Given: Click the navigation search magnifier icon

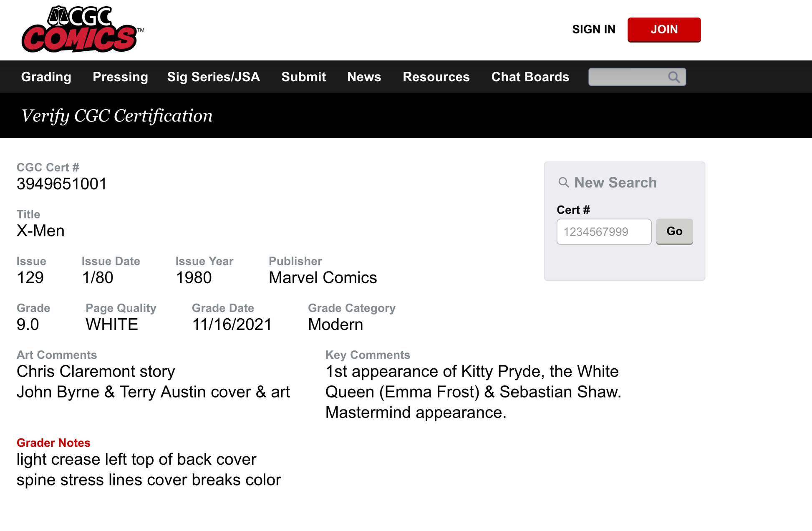Looking at the screenshot, I should (674, 77).
